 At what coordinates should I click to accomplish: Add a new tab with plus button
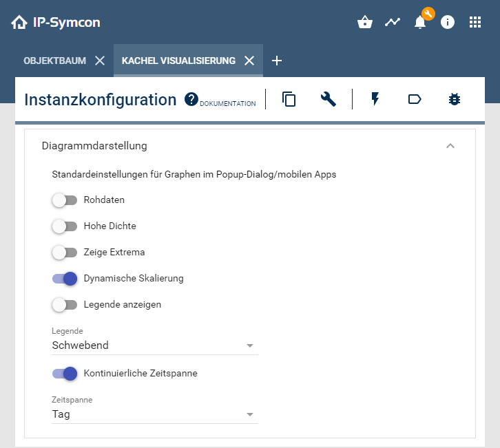click(x=277, y=61)
